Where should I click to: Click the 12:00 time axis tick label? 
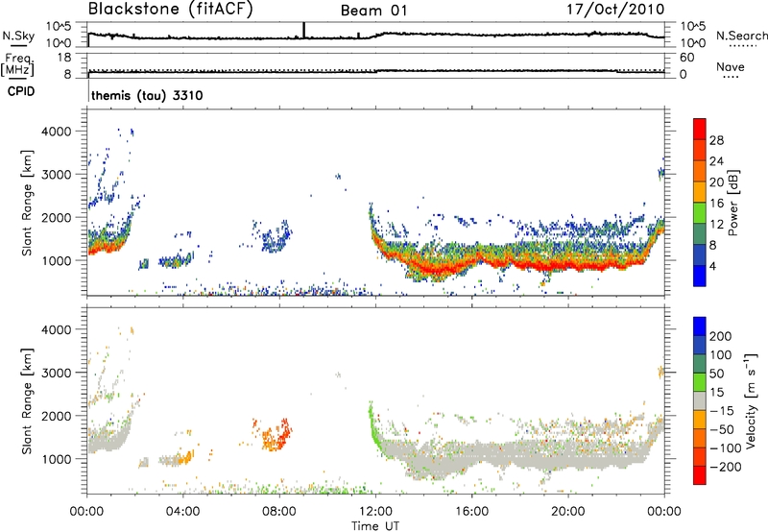click(375, 512)
